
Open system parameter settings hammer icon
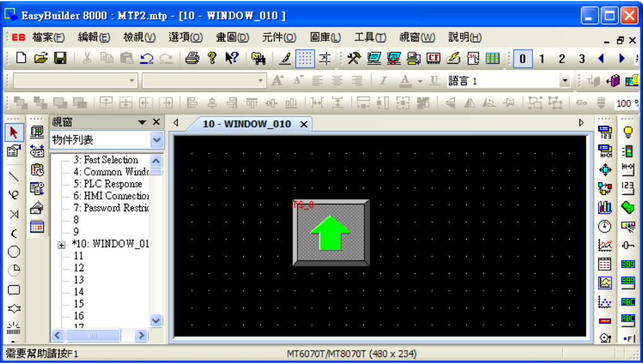354,58
